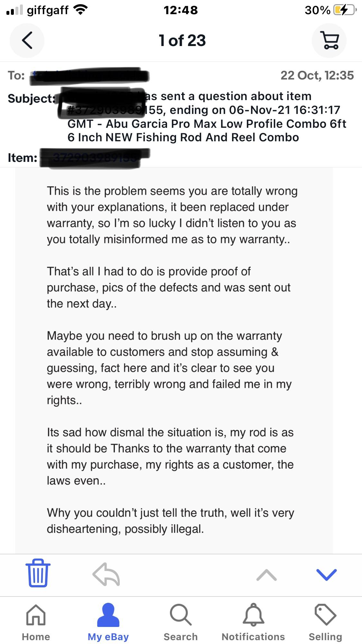Image resolution: width=362 pixels, height=644 pixels.
Task: Tap the redacted recipient in the To field
Action: point(89,76)
